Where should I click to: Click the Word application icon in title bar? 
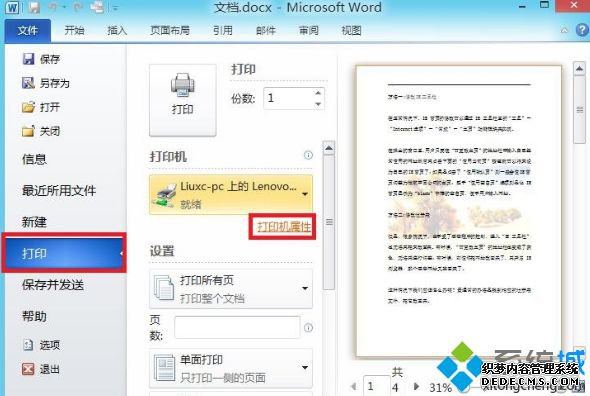[x=12, y=8]
